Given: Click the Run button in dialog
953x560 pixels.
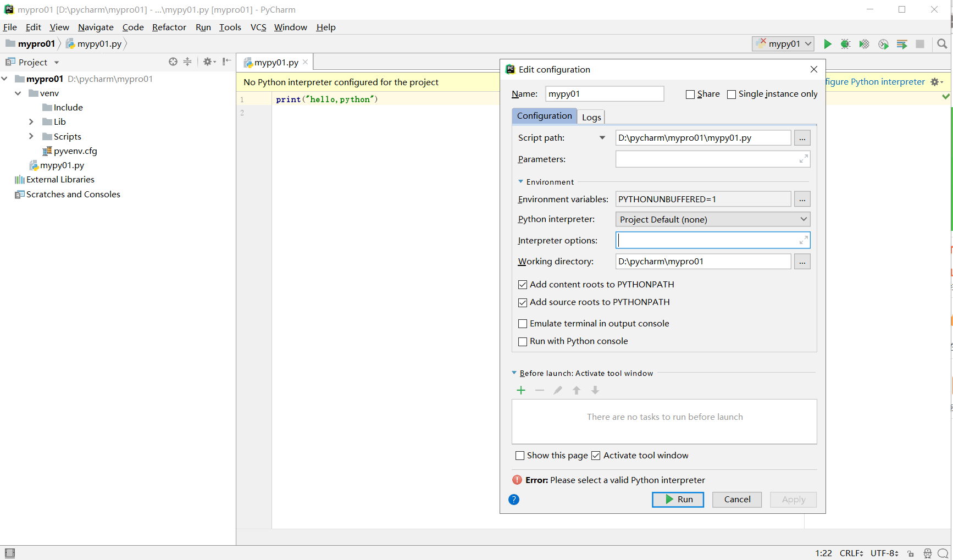Looking at the screenshot, I should [x=678, y=500].
